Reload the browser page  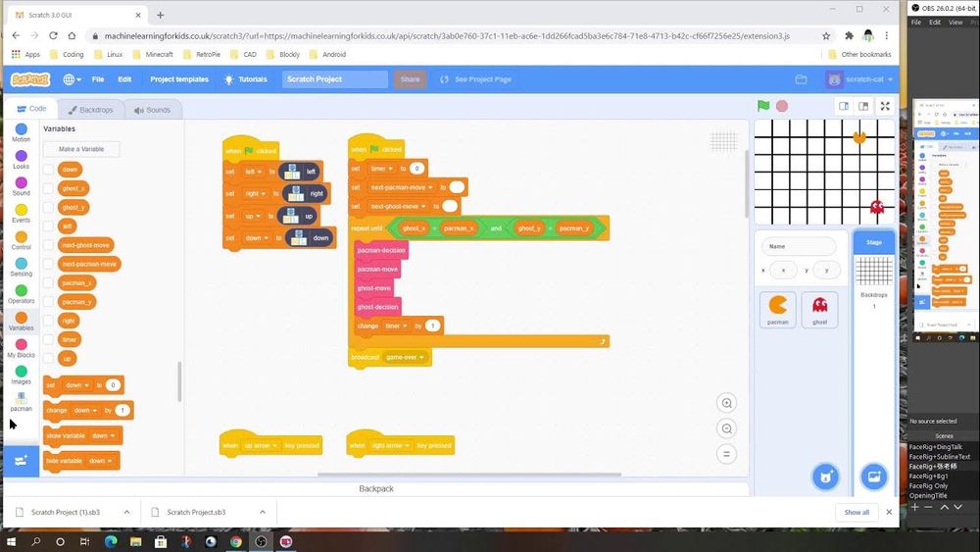pyautogui.click(x=53, y=35)
